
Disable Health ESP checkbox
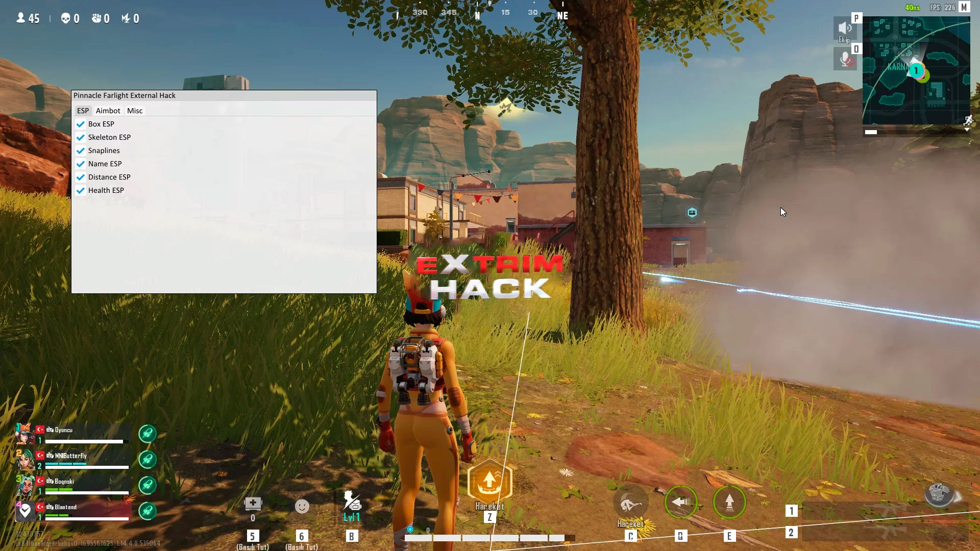click(x=80, y=190)
